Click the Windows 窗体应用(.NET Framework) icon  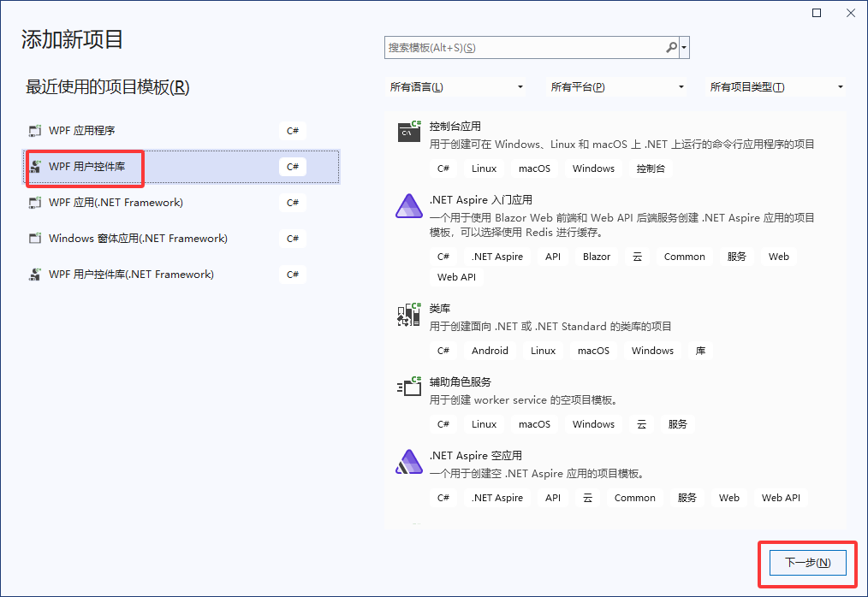(x=34, y=238)
